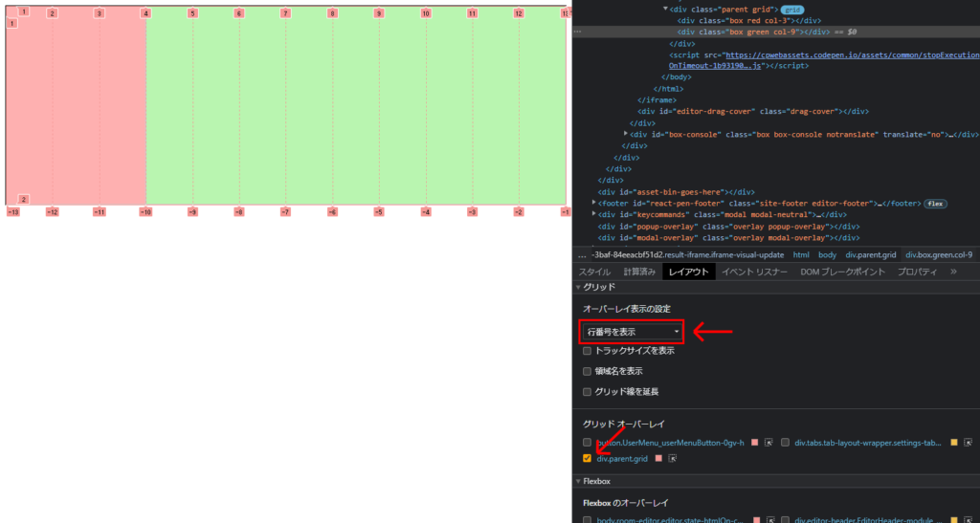This screenshot has height=523, width=980.
Task: Expand the footer react-pen-footer node
Action: click(593, 203)
